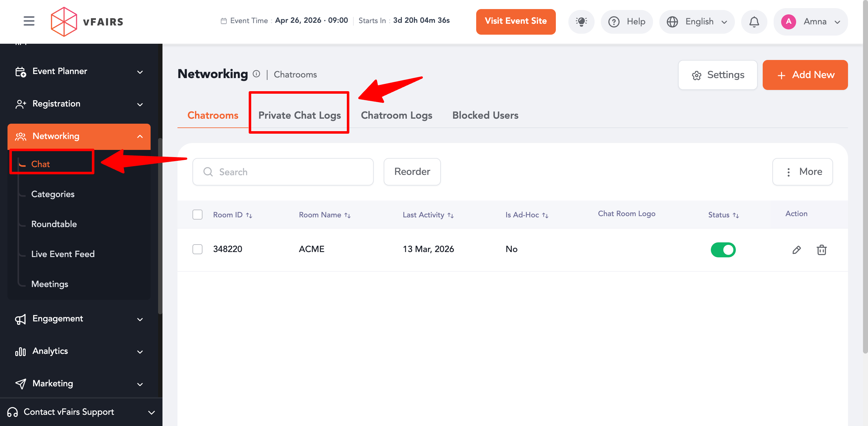Open the Amna account dropdown
The image size is (868, 426).
click(811, 22)
